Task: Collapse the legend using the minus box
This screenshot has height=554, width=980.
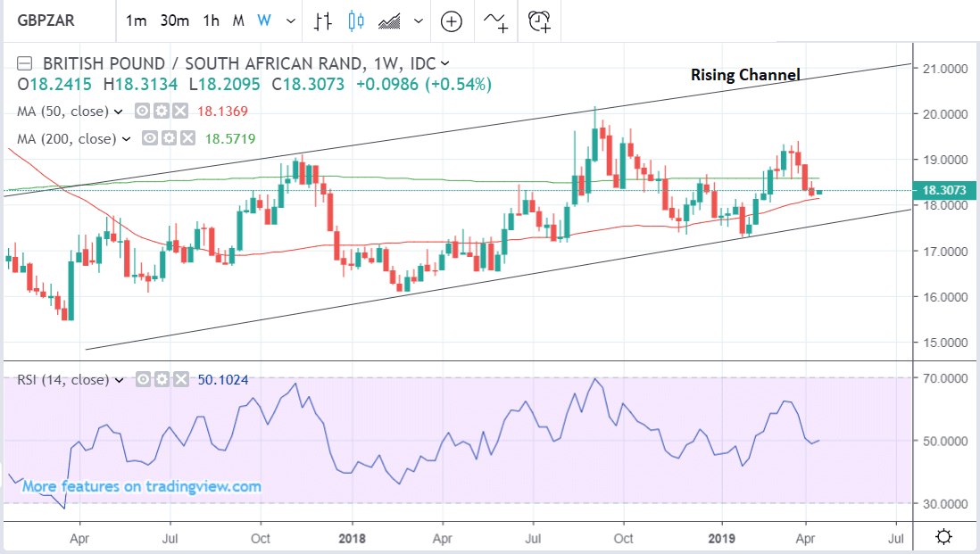Action: pos(25,63)
